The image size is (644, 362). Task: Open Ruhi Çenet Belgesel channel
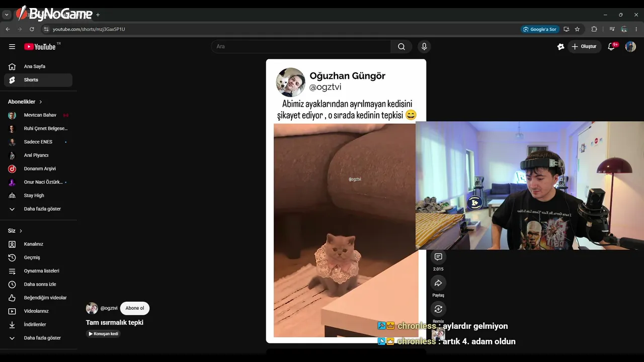pyautogui.click(x=38, y=129)
